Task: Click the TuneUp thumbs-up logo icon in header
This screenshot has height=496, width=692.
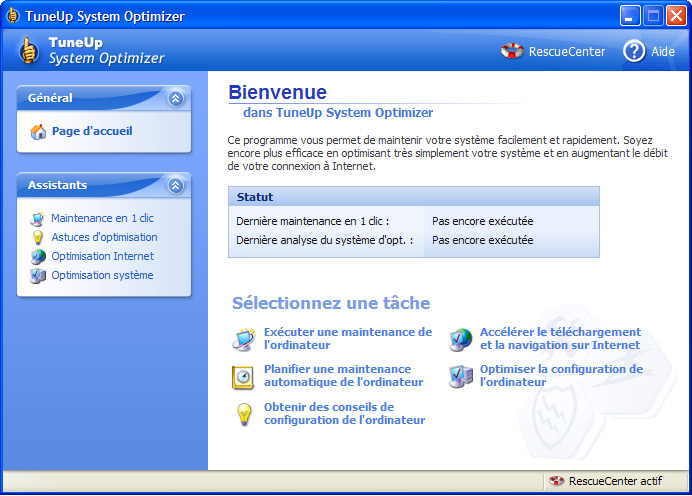Action: (x=29, y=50)
